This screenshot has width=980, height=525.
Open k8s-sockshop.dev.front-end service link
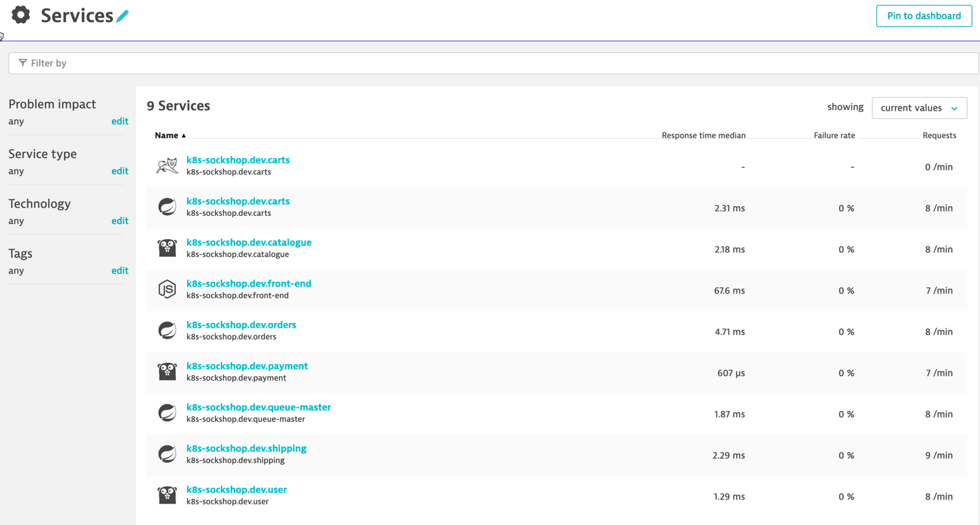(249, 284)
